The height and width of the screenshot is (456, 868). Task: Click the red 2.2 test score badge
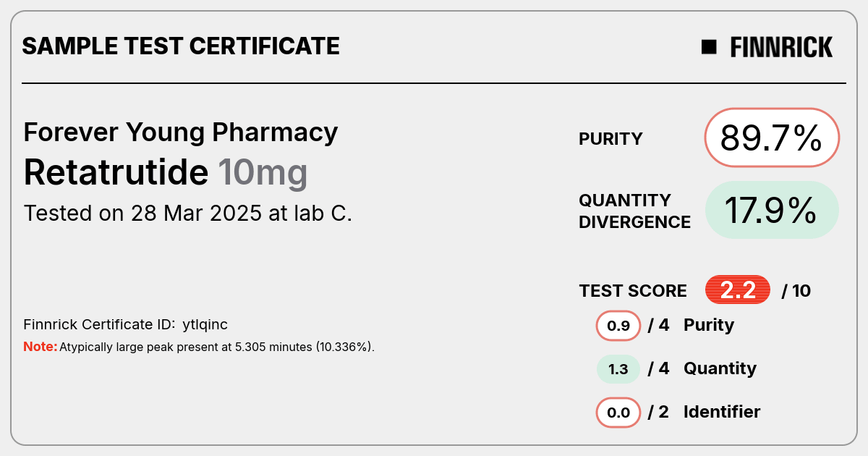738,290
